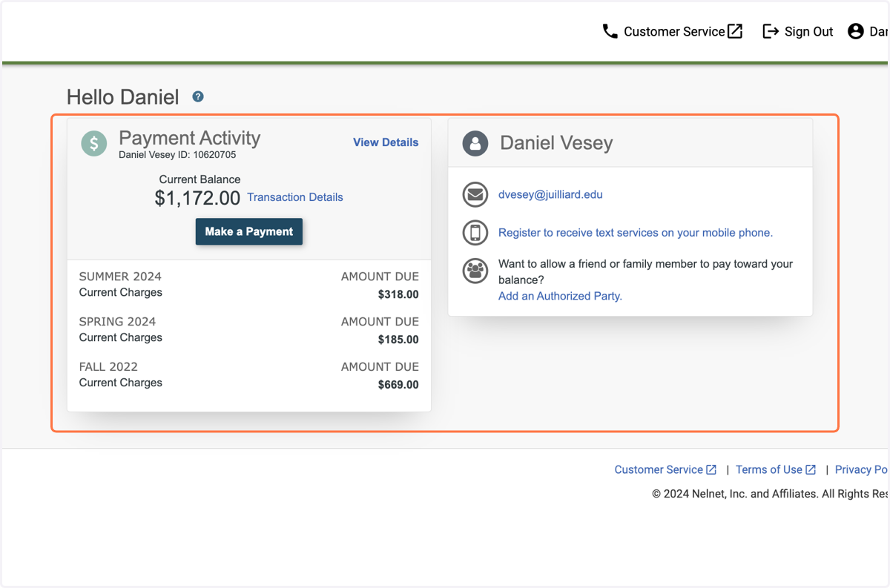Select the $185.00 amount due
The image size is (890, 588).
[398, 340]
